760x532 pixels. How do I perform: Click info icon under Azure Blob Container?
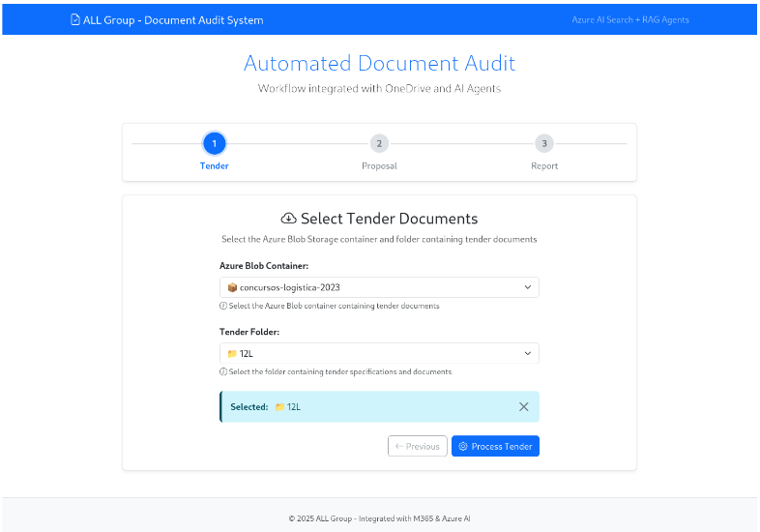tap(223, 306)
